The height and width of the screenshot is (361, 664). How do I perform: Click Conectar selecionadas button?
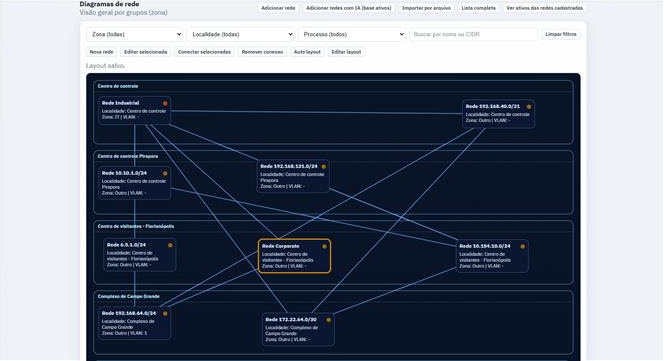204,52
